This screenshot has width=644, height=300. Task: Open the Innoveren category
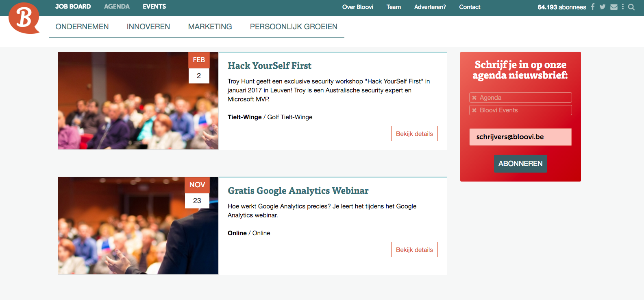tap(148, 27)
